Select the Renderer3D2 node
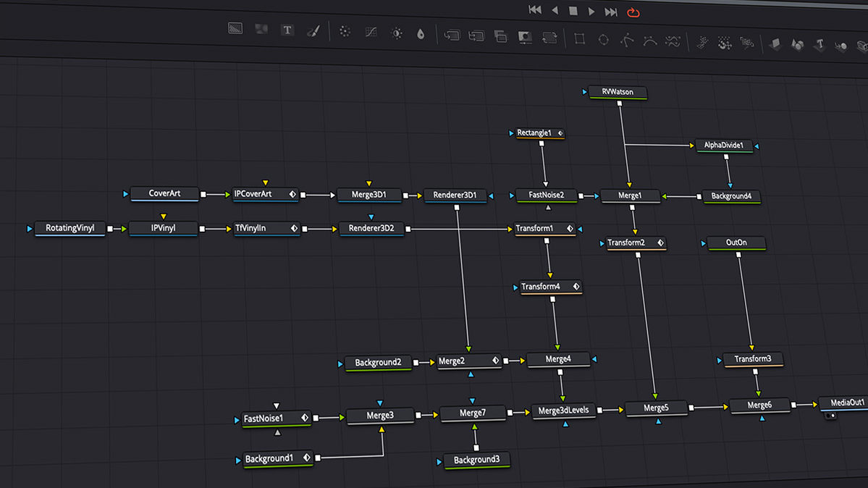 click(371, 229)
